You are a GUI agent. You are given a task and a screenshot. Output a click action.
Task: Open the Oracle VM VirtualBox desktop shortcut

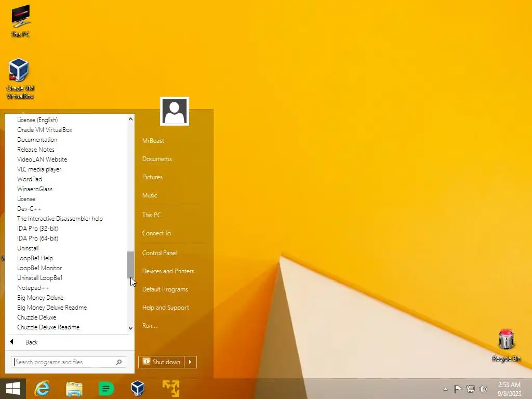point(20,78)
